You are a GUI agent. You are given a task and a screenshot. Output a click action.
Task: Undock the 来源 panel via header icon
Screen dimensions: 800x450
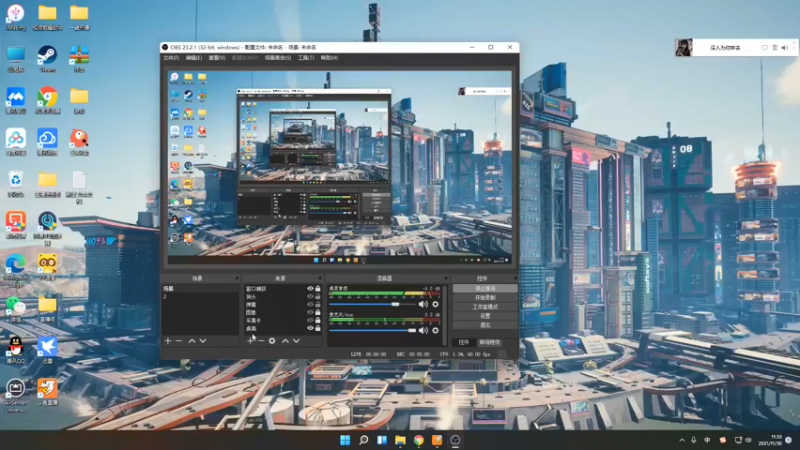coord(320,279)
